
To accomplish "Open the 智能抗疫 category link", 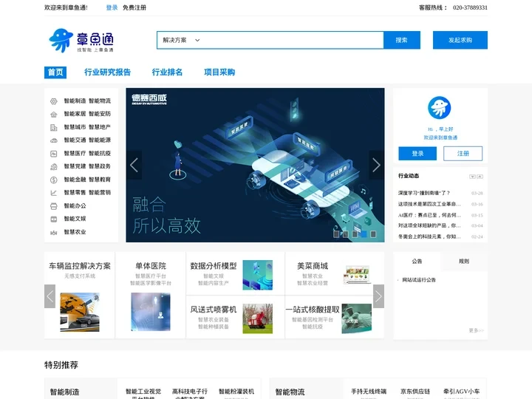I will coord(100,154).
